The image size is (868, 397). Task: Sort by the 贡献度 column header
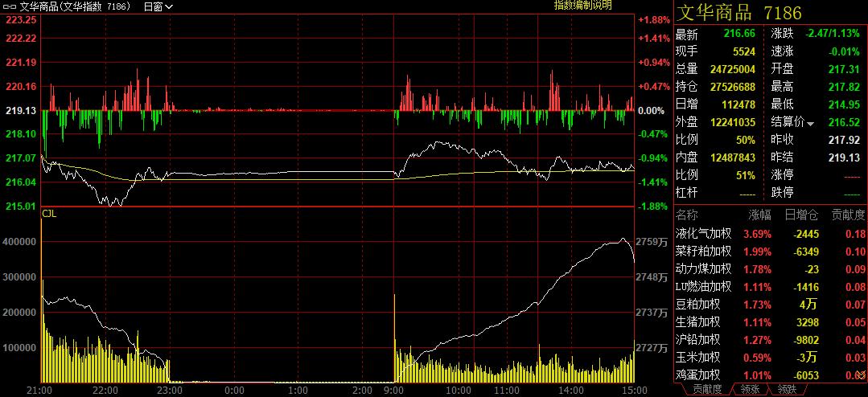[x=849, y=215]
